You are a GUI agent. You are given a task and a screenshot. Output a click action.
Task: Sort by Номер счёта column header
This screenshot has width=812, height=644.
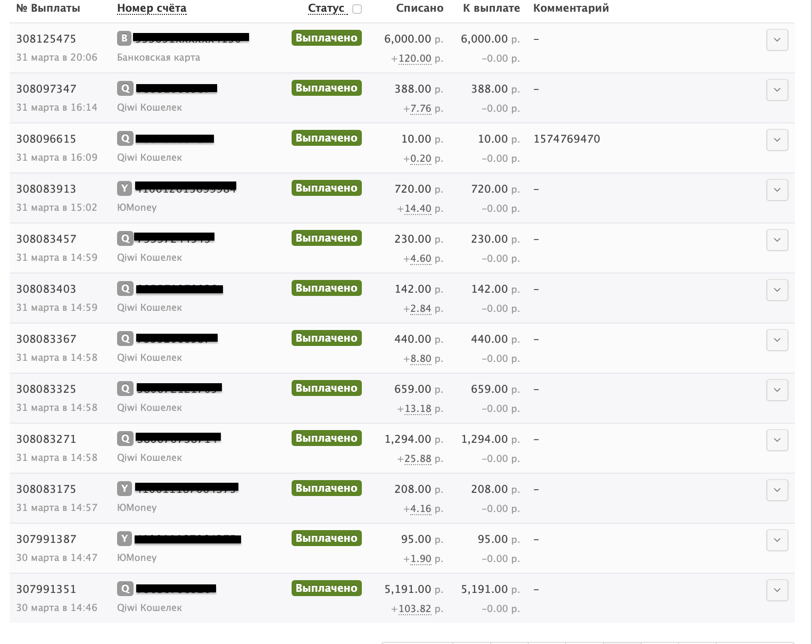click(152, 8)
